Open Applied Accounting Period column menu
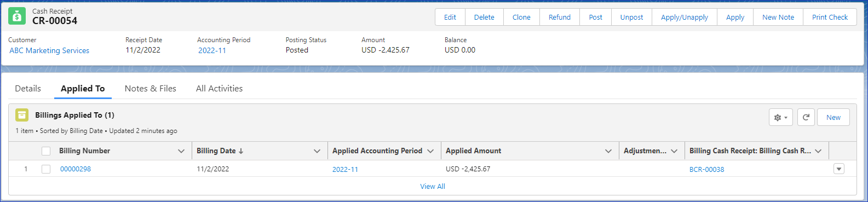868x202 pixels. (430, 151)
